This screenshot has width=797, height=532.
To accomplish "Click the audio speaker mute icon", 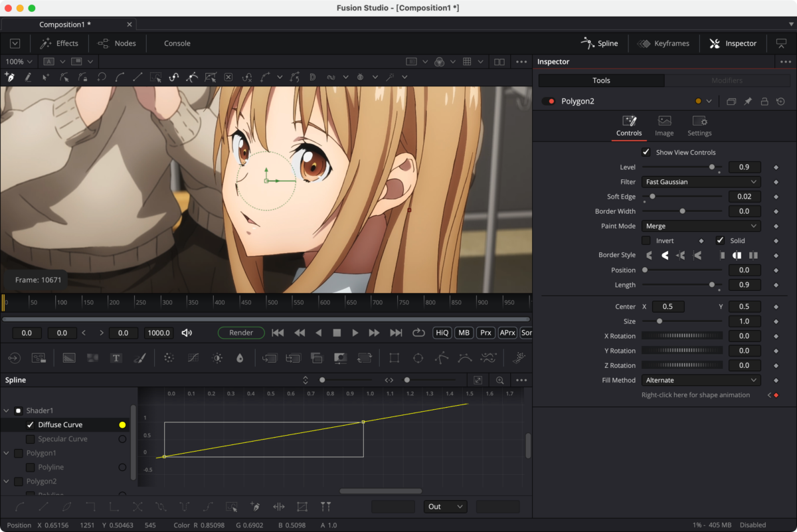I will [x=187, y=333].
